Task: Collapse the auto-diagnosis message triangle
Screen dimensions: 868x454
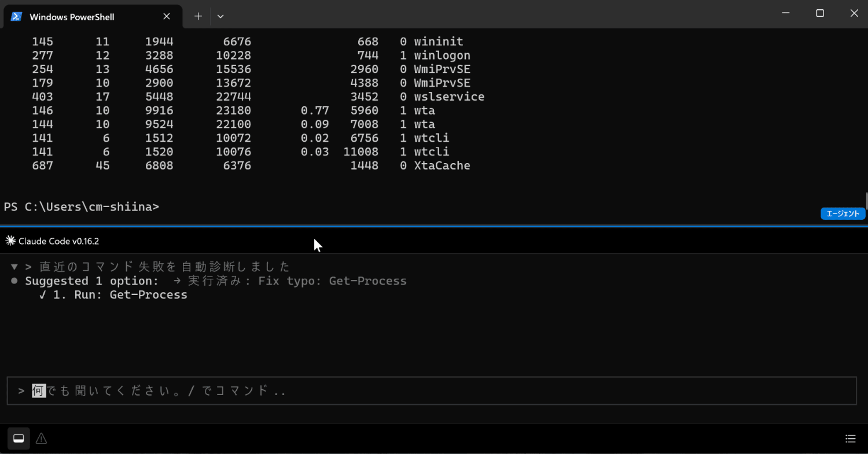Action: coord(14,267)
